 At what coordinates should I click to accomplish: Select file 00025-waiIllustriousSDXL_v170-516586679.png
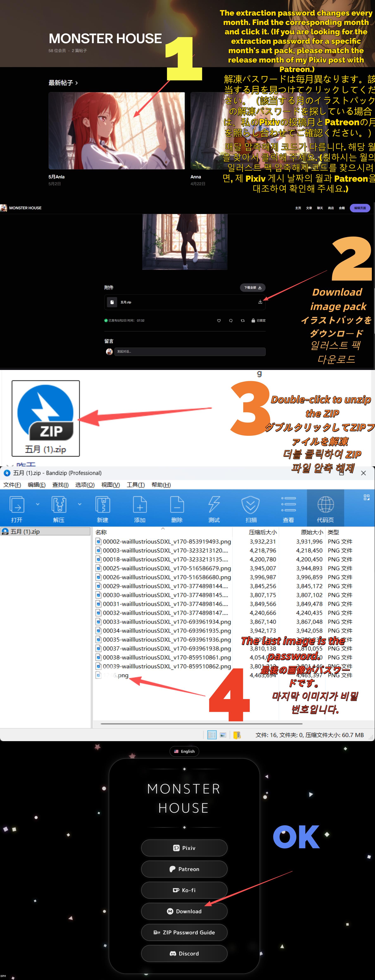point(163,568)
